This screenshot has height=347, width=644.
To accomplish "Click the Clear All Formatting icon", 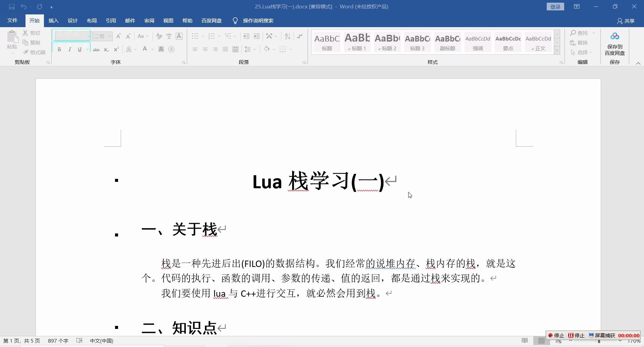I will click(x=159, y=36).
